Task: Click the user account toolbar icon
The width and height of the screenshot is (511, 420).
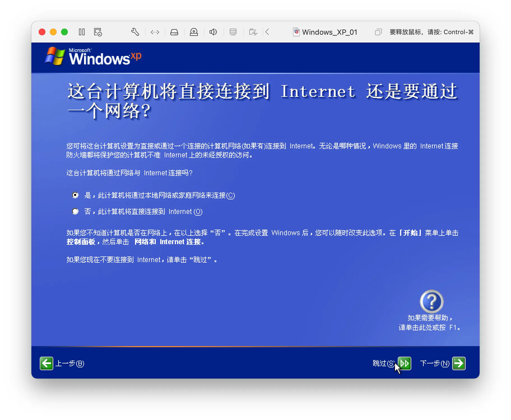Action: (194, 32)
